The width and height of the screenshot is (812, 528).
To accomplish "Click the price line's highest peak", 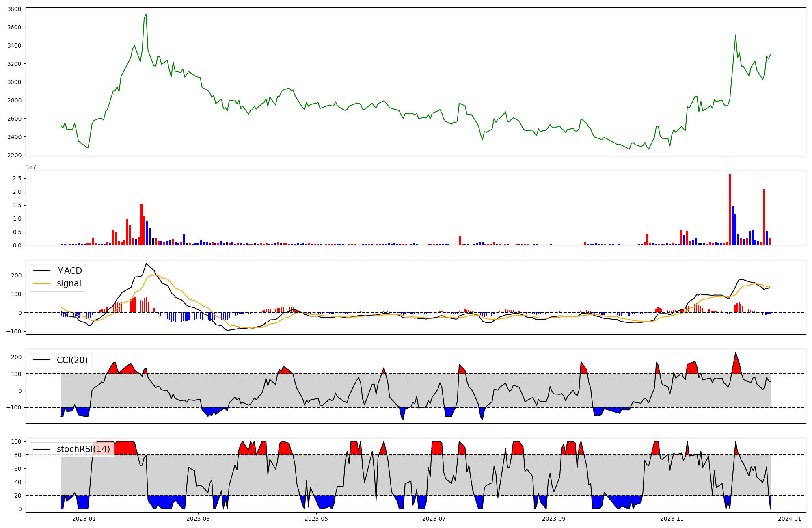I will pyautogui.click(x=146, y=15).
